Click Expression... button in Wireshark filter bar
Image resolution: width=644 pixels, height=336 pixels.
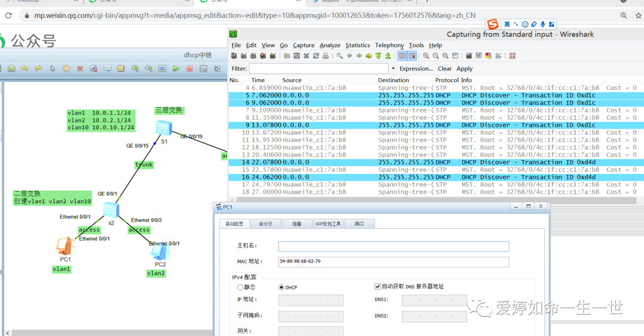pos(416,69)
